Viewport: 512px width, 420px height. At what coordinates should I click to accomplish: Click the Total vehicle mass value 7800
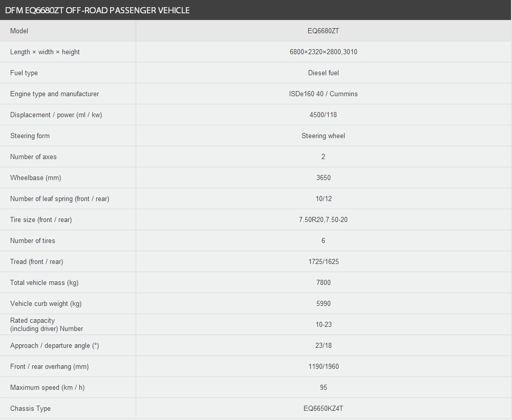coord(323,282)
